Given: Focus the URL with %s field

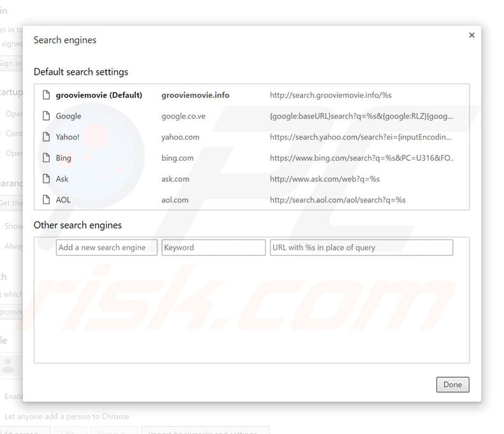Looking at the screenshot, I should click(x=361, y=248).
